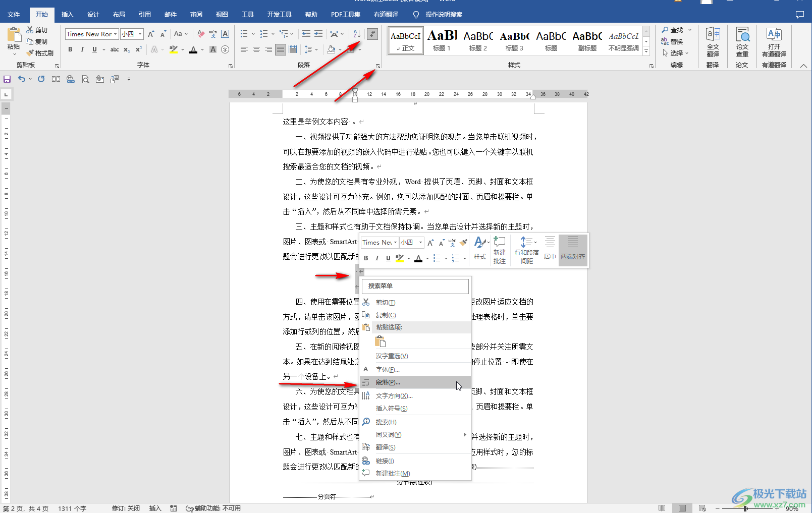The image size is (812, 513).
Task: Expand the line spacing dropdown in ribbon
Action: [316, 49]
